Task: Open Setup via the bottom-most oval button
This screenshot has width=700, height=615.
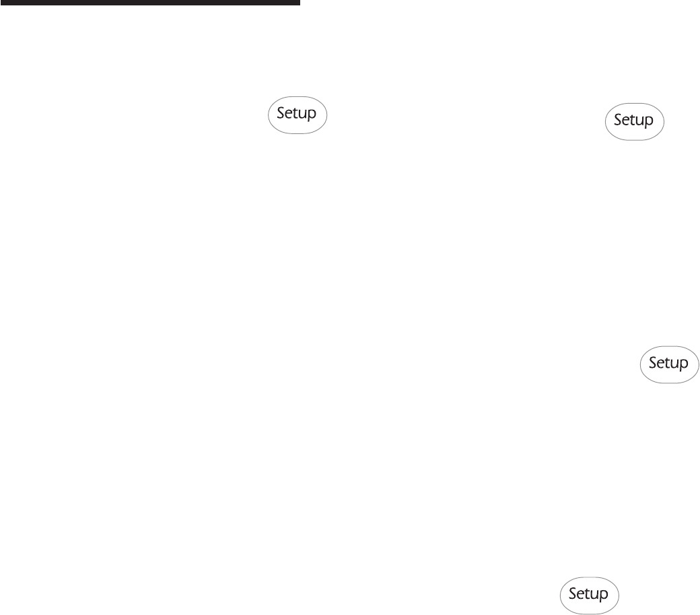Action: [x=590, y=595]
